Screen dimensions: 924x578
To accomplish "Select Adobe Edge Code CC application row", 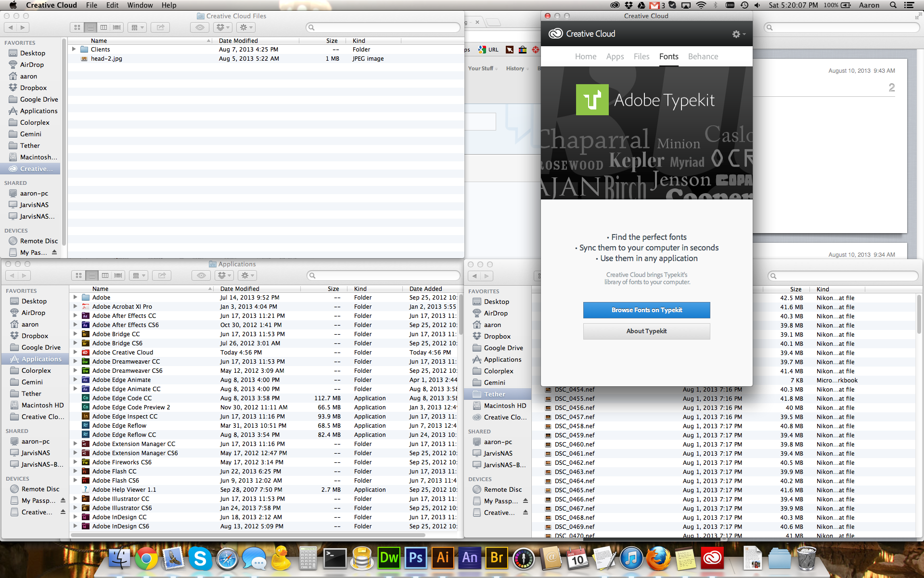I will click(264, 398).
